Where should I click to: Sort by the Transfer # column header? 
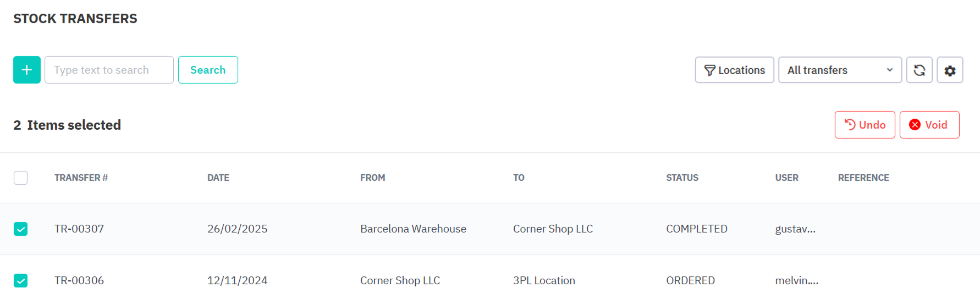(x=81, y=178)
